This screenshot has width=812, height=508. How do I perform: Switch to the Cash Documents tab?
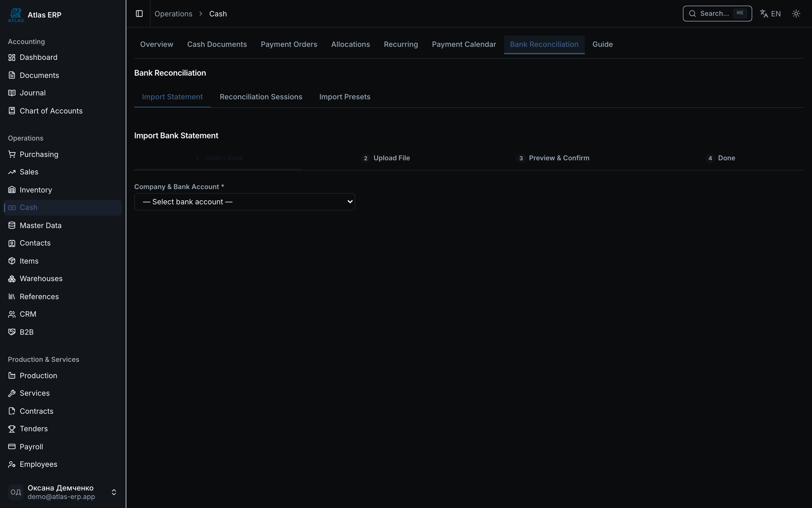[217, 44]
